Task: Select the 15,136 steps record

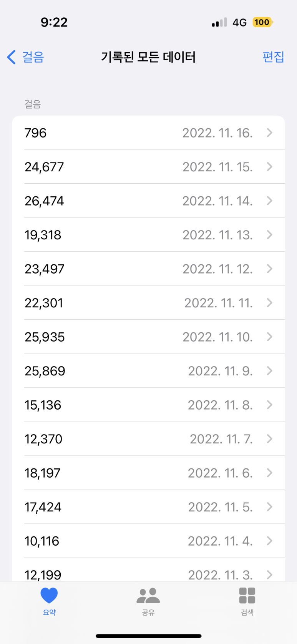Action: [x=148, y=405]
